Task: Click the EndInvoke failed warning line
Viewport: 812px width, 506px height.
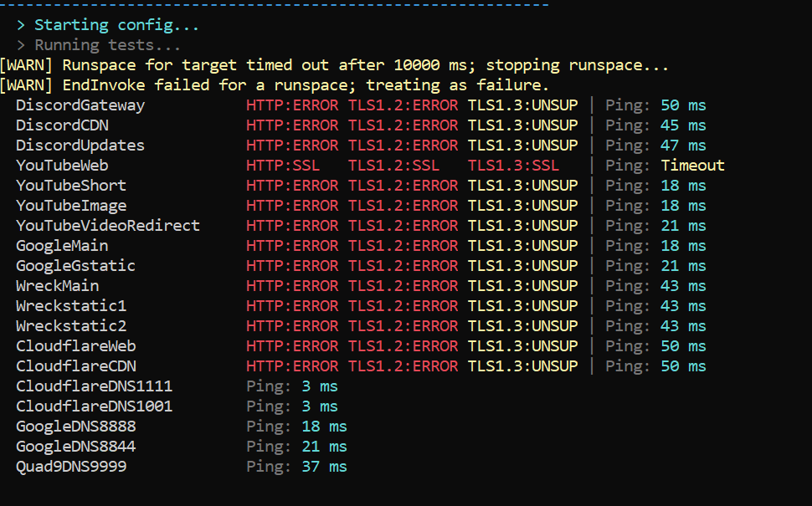Action: (x=275, y=85)
